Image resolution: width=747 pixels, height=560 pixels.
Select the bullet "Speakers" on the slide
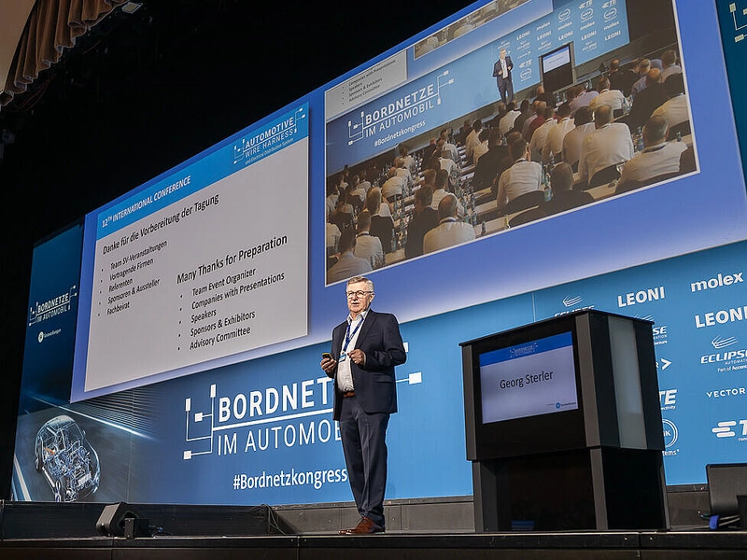204,316
